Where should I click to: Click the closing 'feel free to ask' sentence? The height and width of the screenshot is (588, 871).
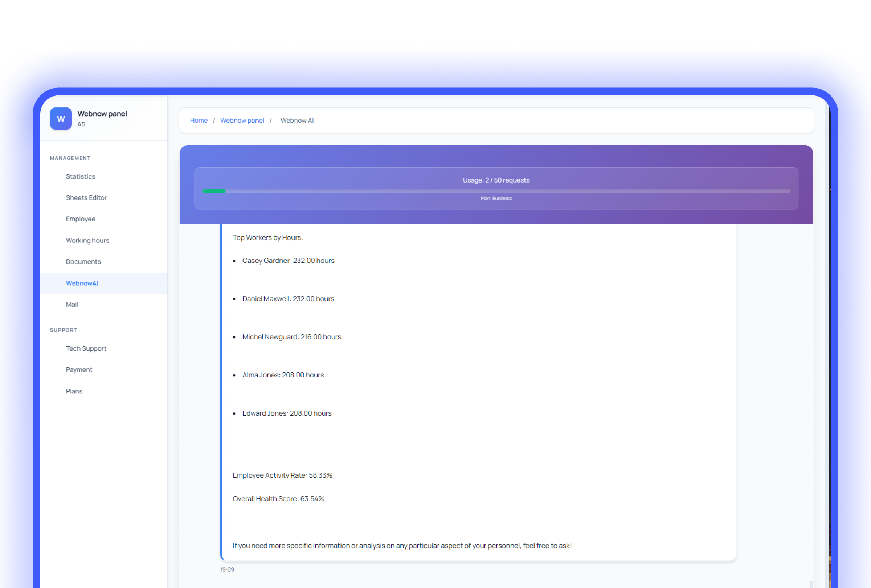(x=402, y=546)
